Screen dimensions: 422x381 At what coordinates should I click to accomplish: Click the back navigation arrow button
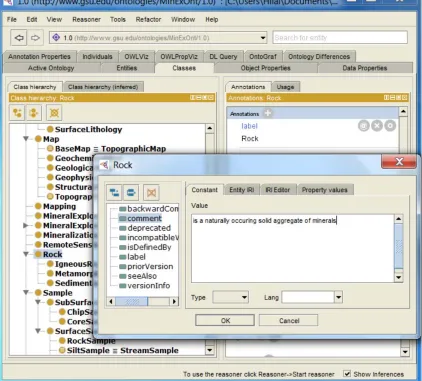[19, 38]
